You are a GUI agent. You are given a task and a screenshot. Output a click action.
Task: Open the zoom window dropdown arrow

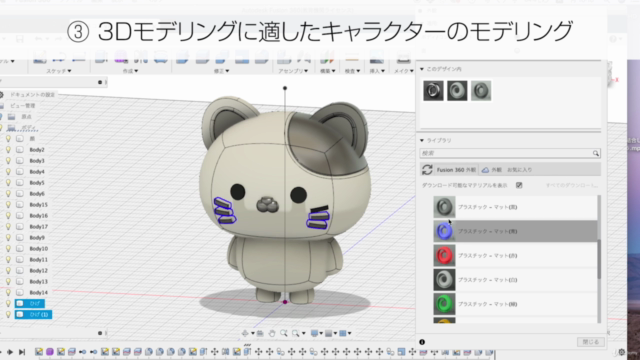tap(303, 334)
